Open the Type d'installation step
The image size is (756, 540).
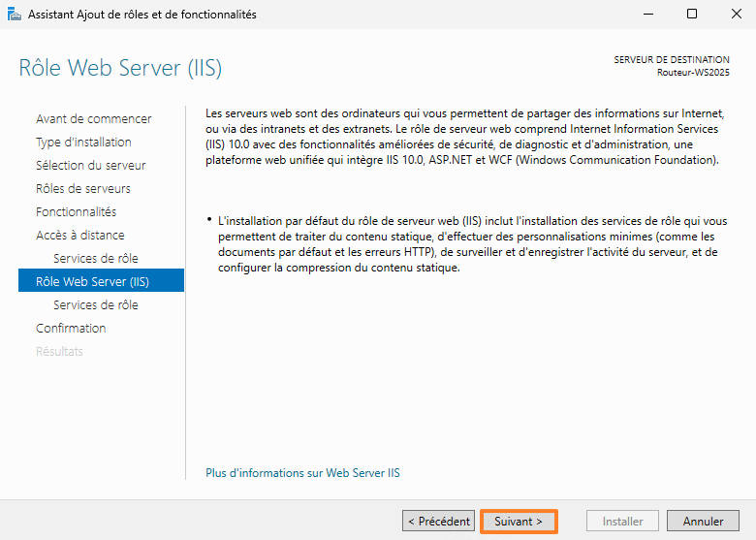click(83, 142)
